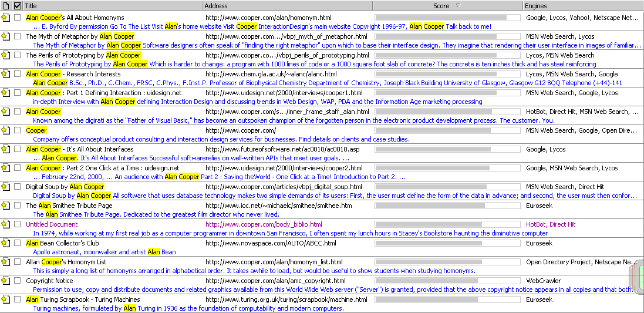
Task: Check the box for The Perils of Prototyping
Action: point(18,55)
